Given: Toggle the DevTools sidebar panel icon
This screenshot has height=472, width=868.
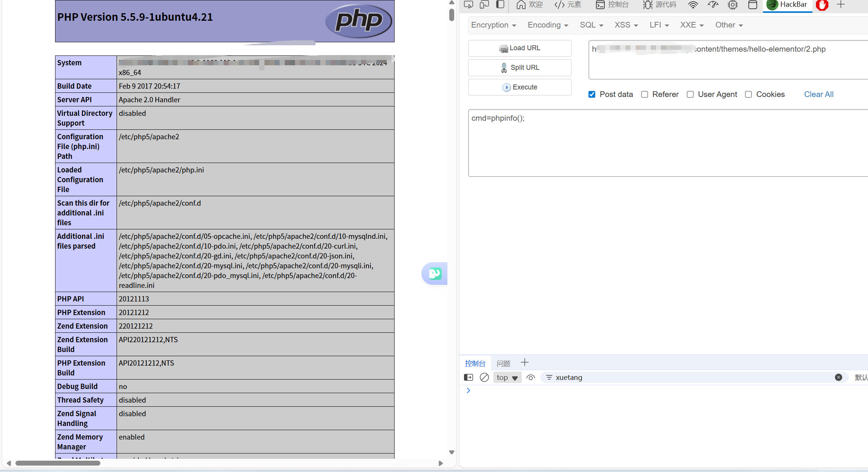Looking at the screenshot, I should pyautogui.click(x=500, y=5).
